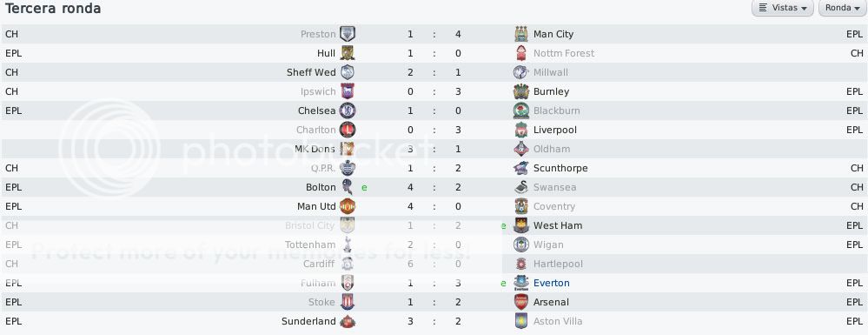Click the MK Dons team name
The width and height of the screenshot is (868, 335).
tap(315, 149)
